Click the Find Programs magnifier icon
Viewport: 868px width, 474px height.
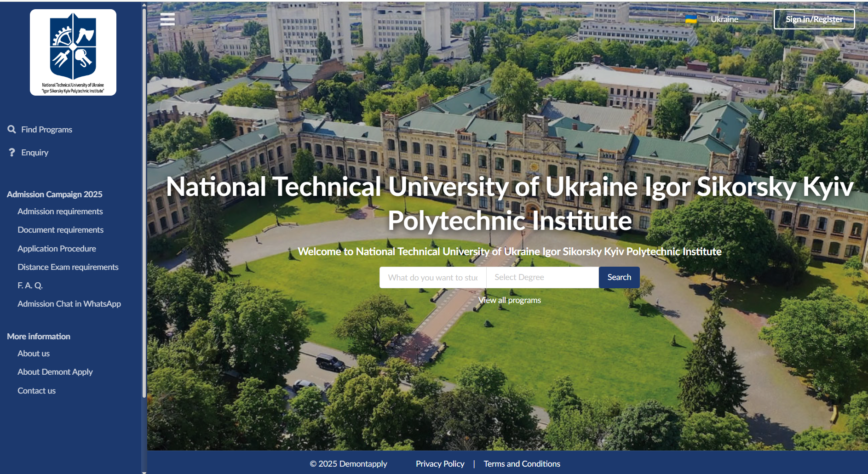click(12, 130)
